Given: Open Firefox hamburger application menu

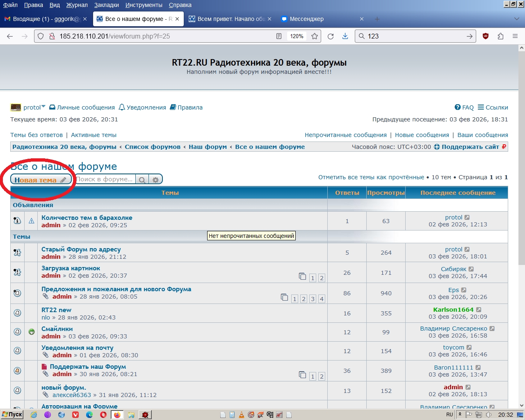Looking at the screenshot, I should pyautogui.click(x=515, y=36).
